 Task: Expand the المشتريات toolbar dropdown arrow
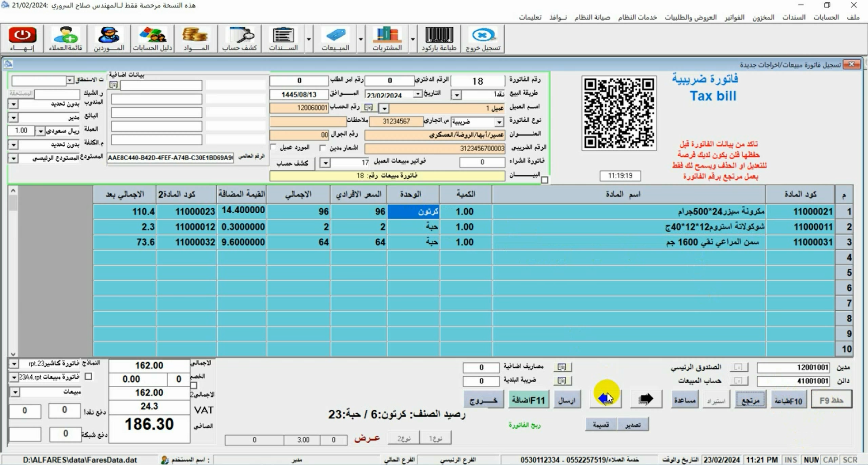pyautogui.click(x=413, y=39)
